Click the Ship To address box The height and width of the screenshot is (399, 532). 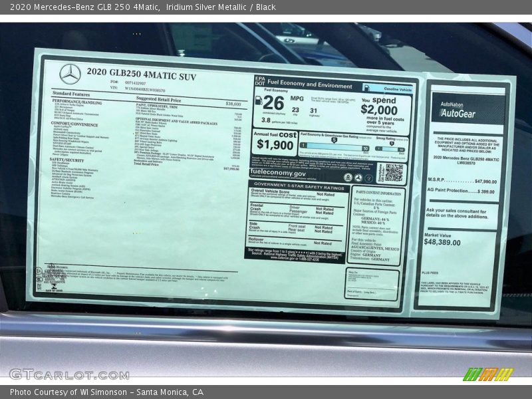372,285
